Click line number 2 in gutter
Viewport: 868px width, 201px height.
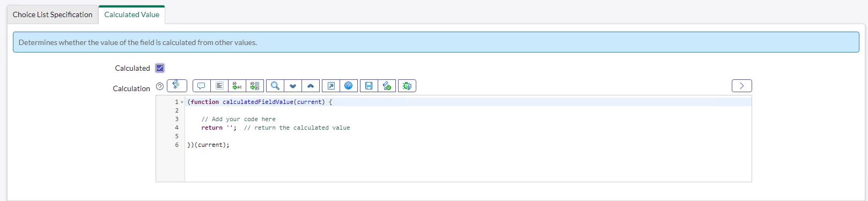tap(176, 110)
